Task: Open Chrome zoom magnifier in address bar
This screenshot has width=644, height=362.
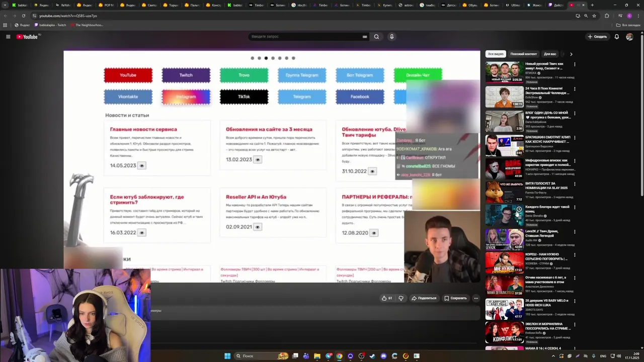Action: (x=586, y=16)
